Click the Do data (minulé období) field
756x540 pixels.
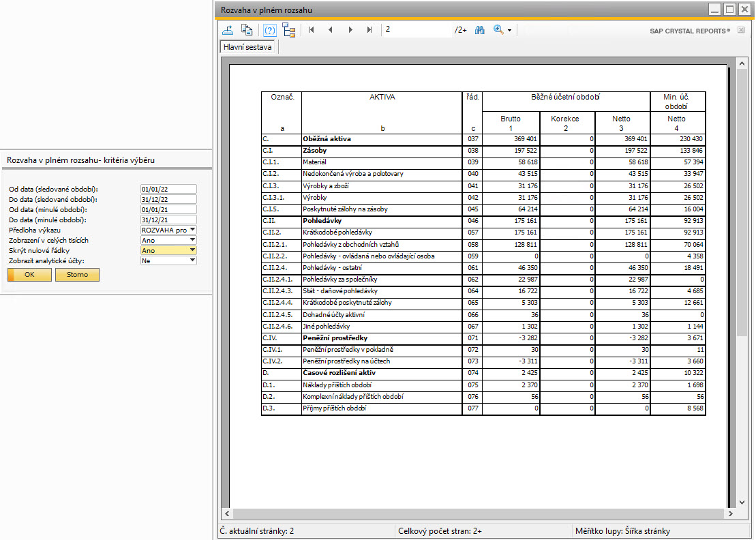click(168, 220)
